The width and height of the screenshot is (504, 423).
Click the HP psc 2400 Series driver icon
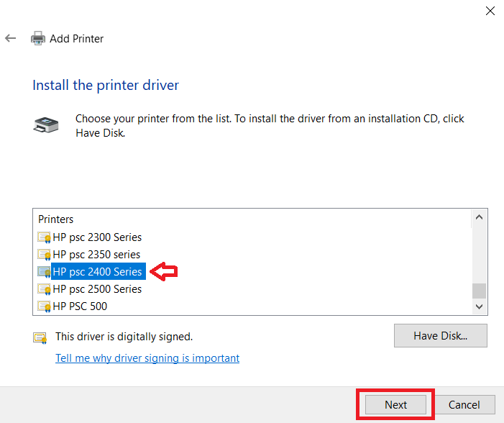(44, 272)
